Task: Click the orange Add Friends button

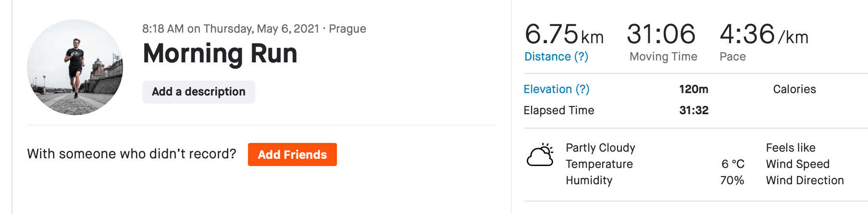Action: point(292,155)
